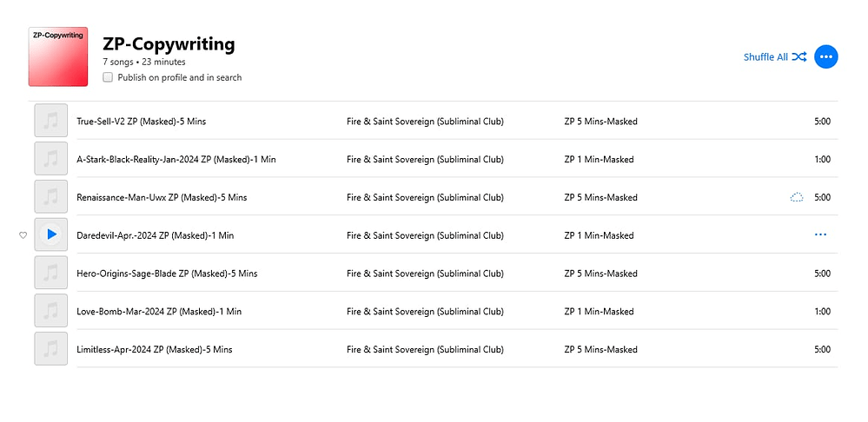Screen dimensions: 868x422
Task: Open artist link on the True-Sell-V2 row
Action: 425,121
